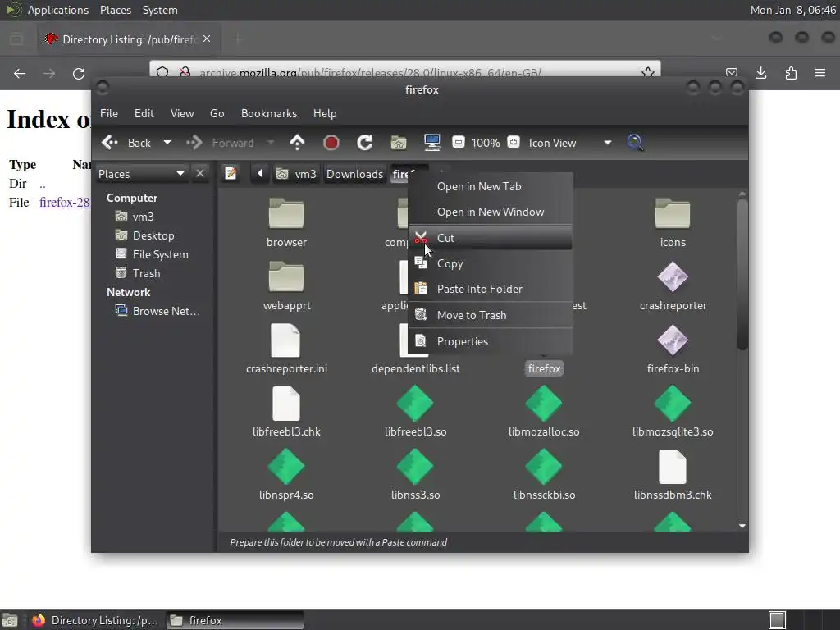
Task: Open the Go menu
Action: click(x=217, y=113)
